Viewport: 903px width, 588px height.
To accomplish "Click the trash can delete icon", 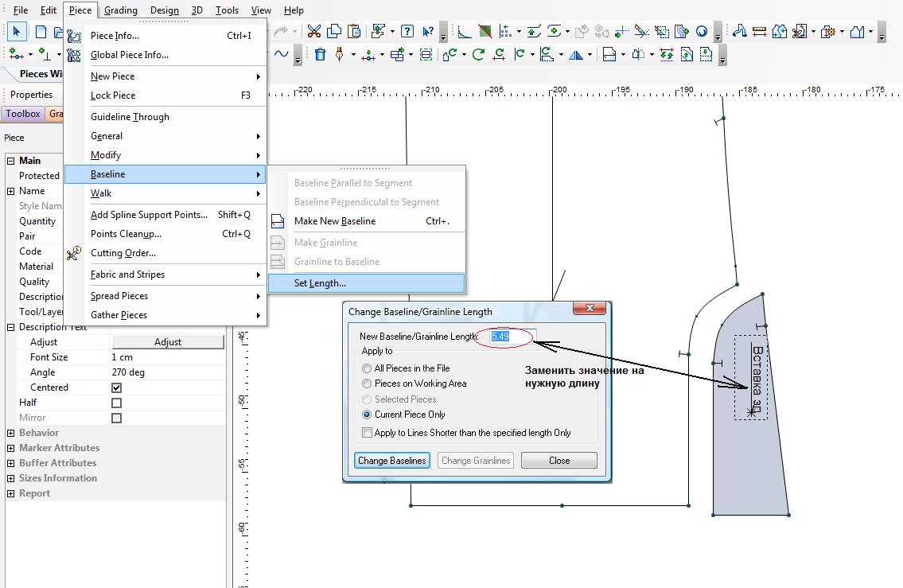I will point(320,55).
